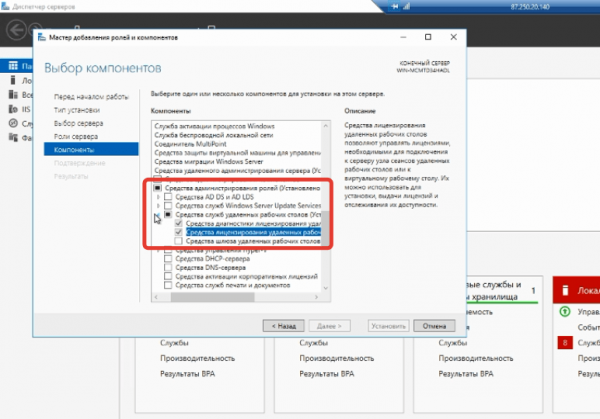Click the Server Manager back arrow icon

click(16, 30)
